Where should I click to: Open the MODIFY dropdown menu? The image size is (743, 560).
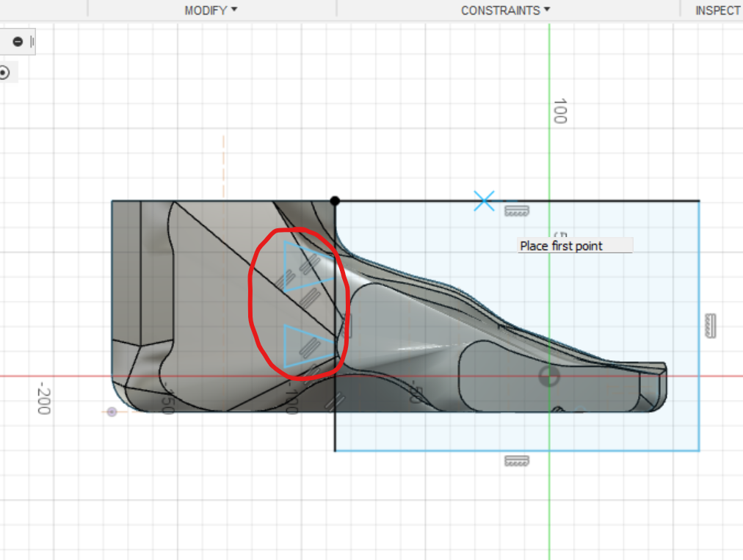[211, 10]
